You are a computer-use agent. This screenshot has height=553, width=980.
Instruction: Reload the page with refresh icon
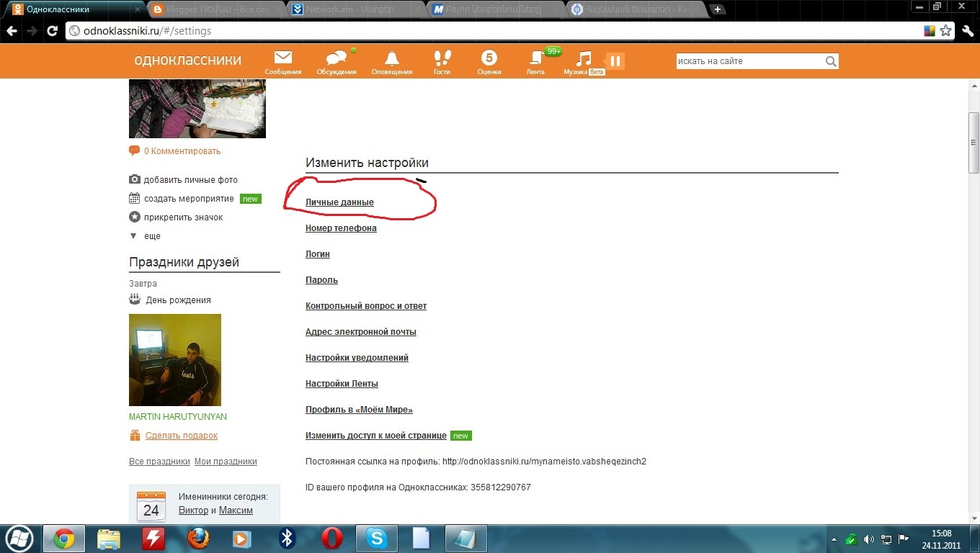pos(52,31)
